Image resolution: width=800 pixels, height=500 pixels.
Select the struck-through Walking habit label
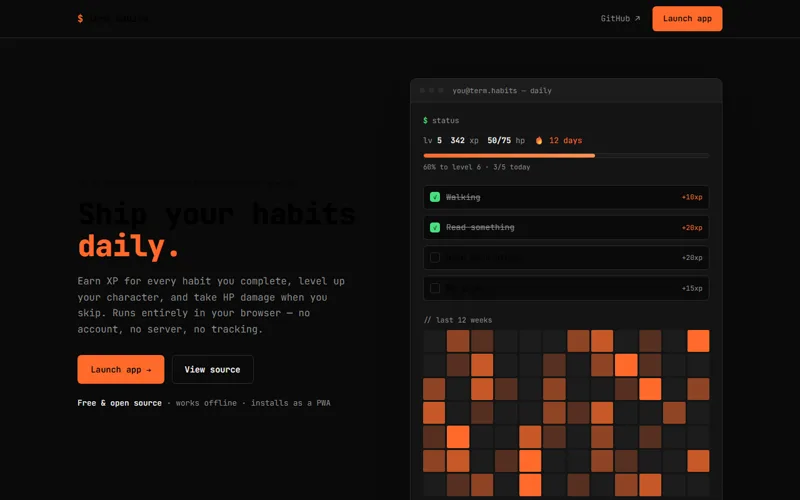click(x=463, y=197)
